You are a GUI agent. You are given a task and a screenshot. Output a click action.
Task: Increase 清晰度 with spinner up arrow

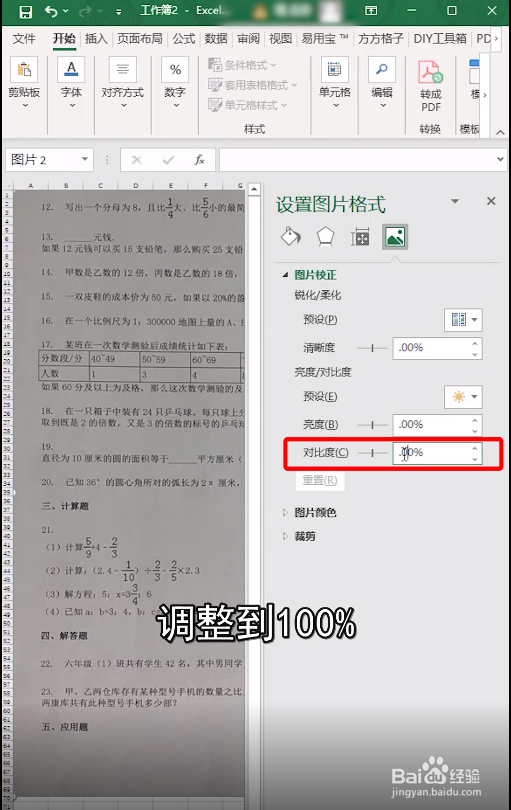tap(475, 343)
